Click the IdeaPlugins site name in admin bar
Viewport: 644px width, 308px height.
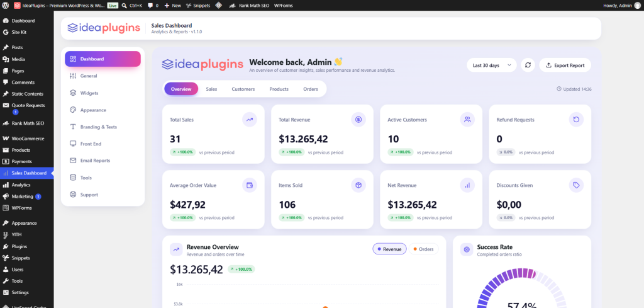(x=59, y=6)
